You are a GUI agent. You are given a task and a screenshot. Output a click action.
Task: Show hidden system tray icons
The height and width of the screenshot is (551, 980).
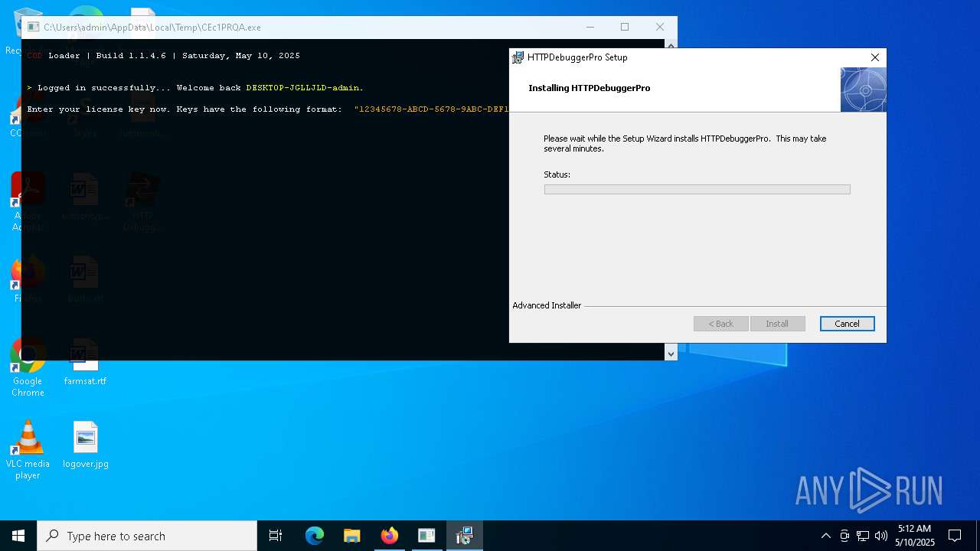click(825, 536)
